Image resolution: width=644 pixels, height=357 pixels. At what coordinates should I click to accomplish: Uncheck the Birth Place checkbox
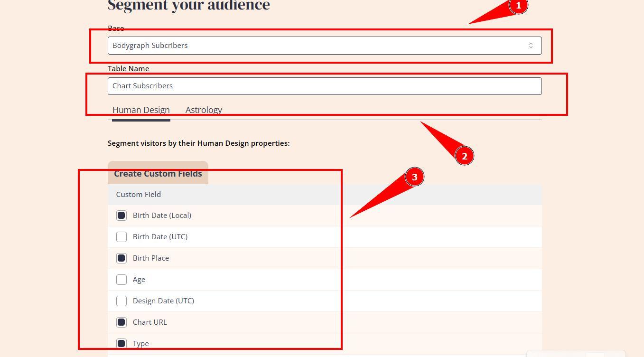(121, 258)
